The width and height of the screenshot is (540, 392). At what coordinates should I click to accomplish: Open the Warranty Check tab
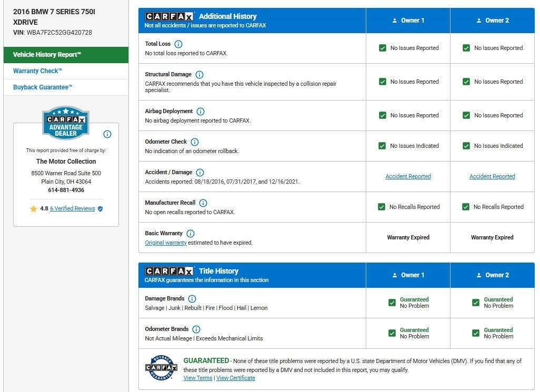coord(37,71)
